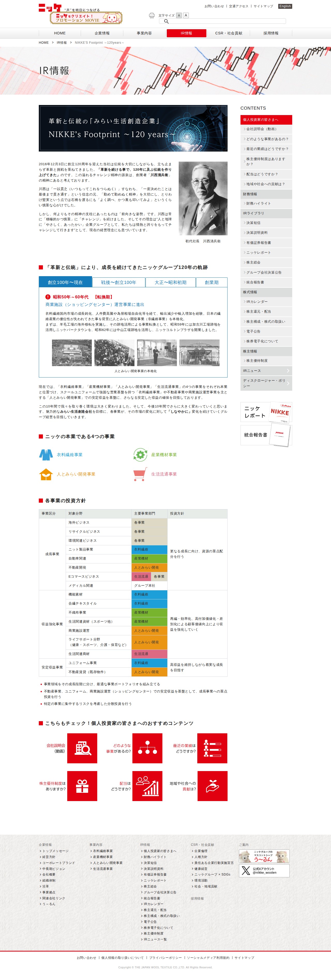The height and width of the screenshot is (980, 331).
Task: Select the smaller font size A button
Action: pyautogui.click(x=179, y=15)
